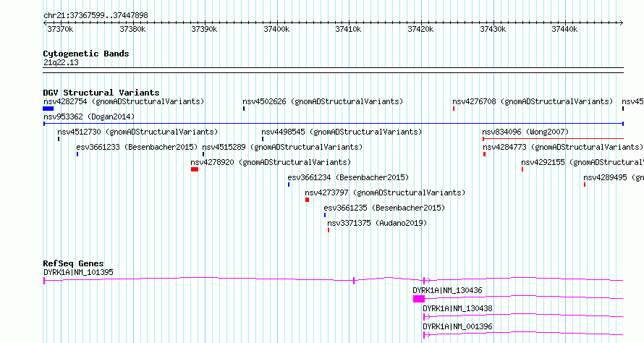Click the nsv4276708 variant label

[x=533, y=101]
